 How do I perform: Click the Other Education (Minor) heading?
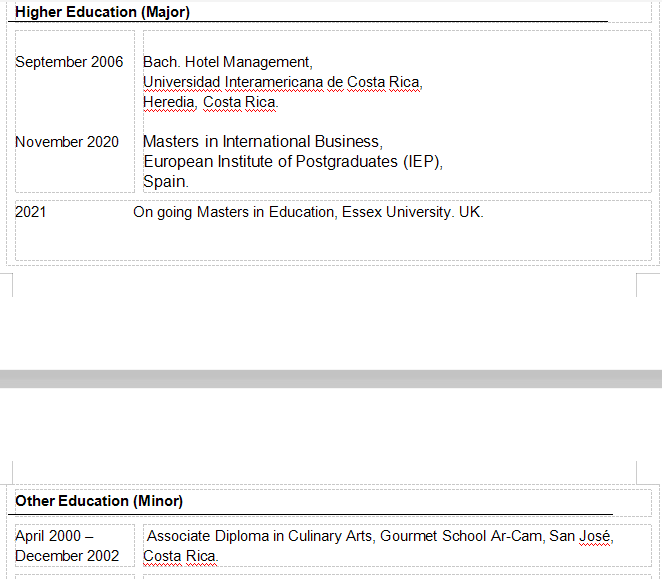(x=99, y=501)
